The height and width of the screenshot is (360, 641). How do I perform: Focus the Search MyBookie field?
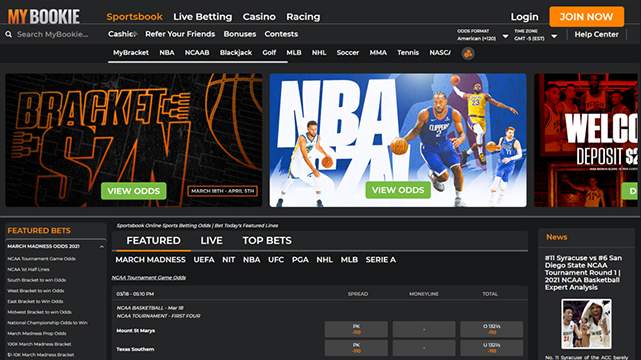click(52, 34)
